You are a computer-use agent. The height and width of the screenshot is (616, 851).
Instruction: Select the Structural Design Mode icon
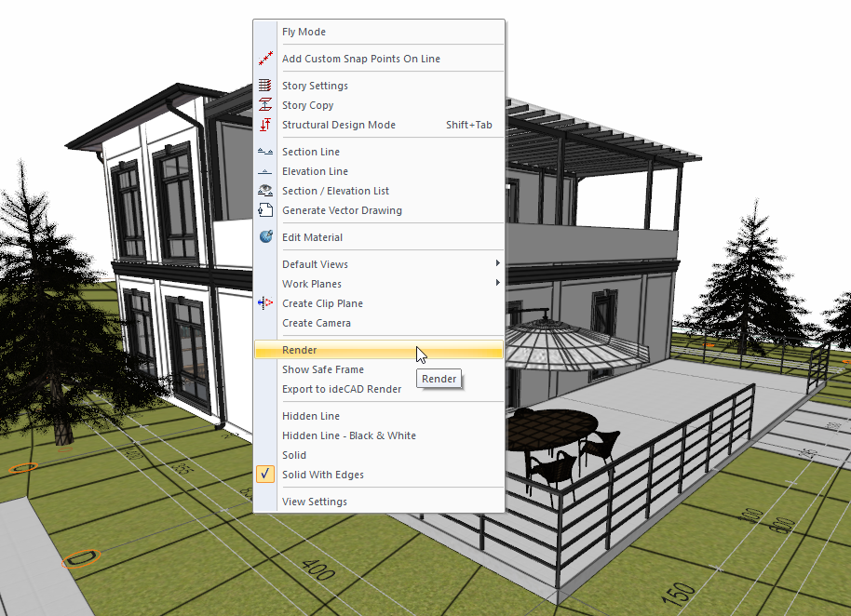[265, 125]
